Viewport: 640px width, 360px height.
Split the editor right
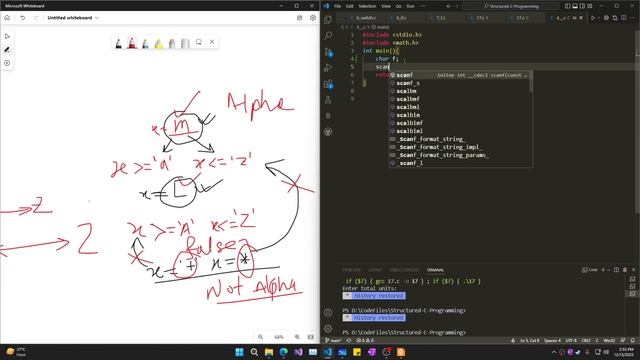click(x=624, y=18)
